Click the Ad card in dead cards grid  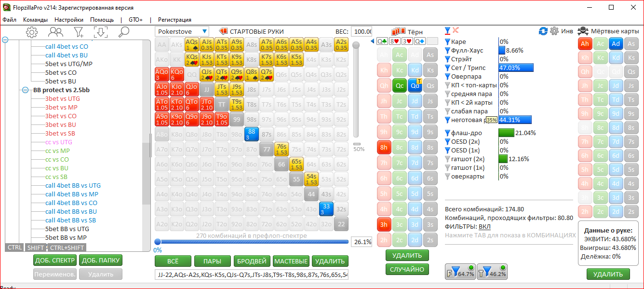click(616, 44)
